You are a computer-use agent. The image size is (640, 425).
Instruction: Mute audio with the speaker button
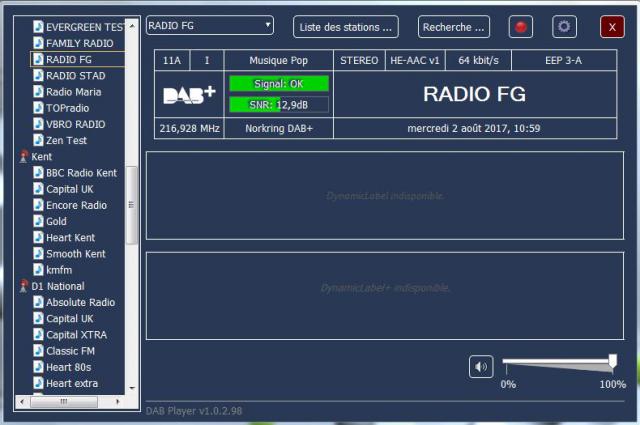coord(481,367)
